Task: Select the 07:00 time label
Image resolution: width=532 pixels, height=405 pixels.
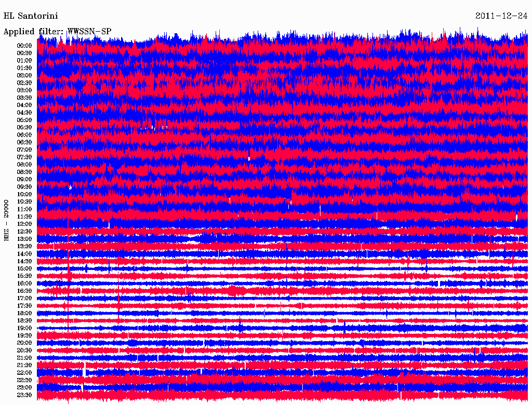Action: pos(24,150)
